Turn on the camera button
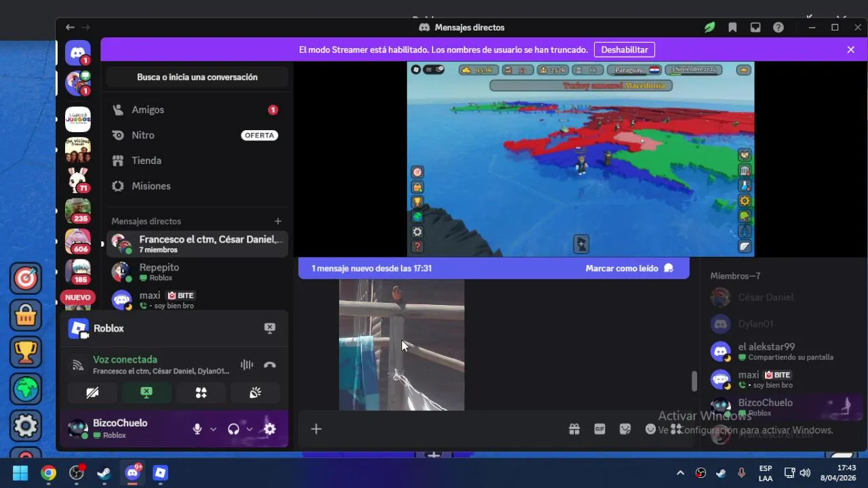This screenshot has width=868, height=488. point(92,392)
